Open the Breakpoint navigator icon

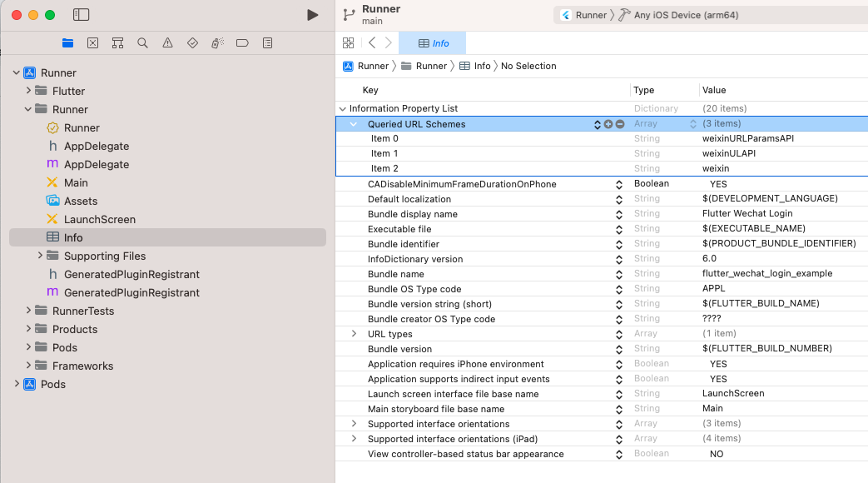coord(242,42)
